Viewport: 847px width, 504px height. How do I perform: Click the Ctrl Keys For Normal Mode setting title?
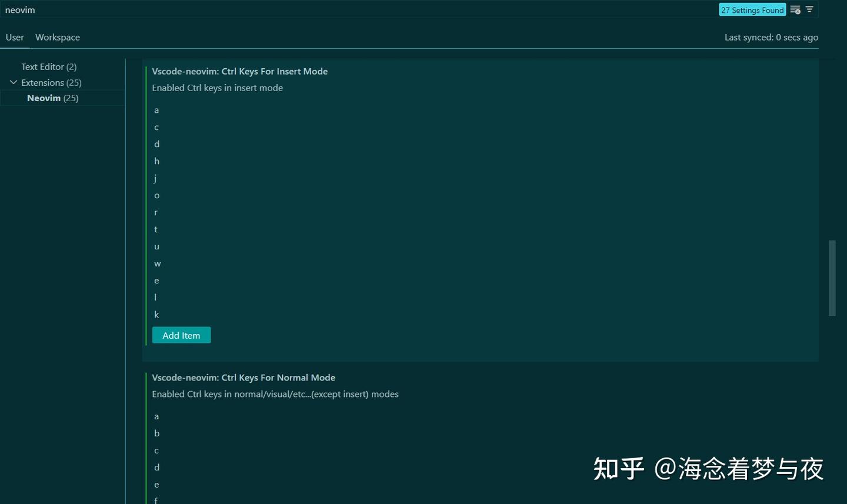pyautogui.click(x=244, y=377)
